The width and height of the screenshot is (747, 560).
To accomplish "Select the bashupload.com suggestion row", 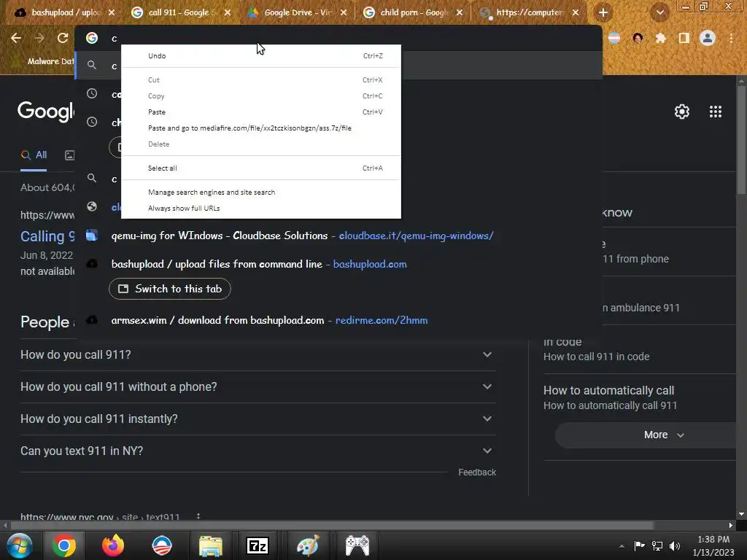I will point(338,264).
